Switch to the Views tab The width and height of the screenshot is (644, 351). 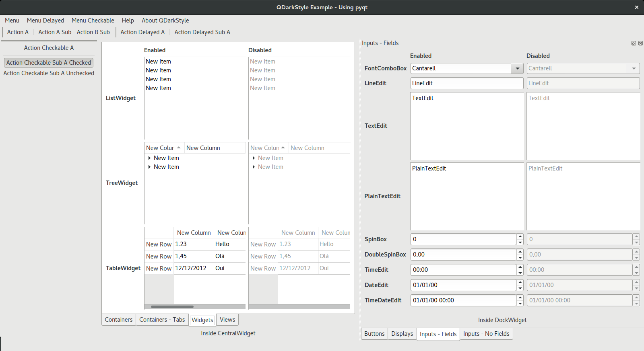[x=227, y=320]
